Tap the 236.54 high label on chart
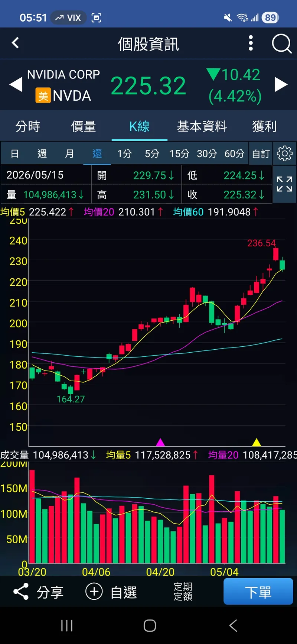Screen dimensions: 297x644 (261, 243)
